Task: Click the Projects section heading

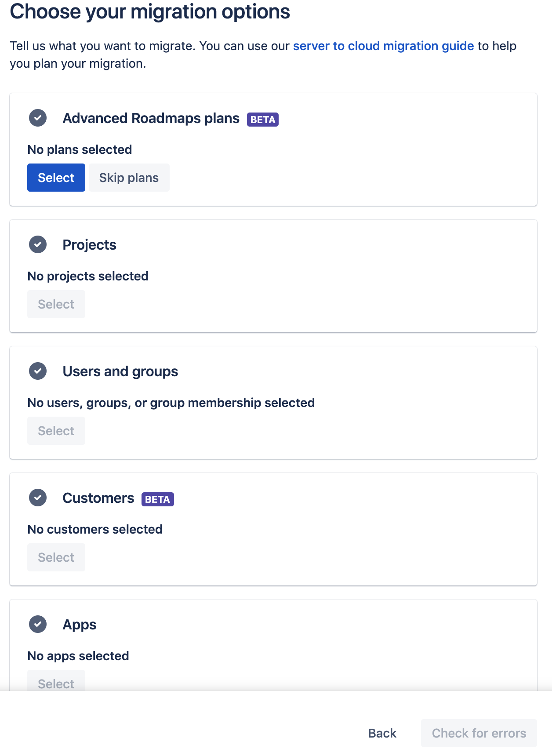Action: (x=90, y=245)
